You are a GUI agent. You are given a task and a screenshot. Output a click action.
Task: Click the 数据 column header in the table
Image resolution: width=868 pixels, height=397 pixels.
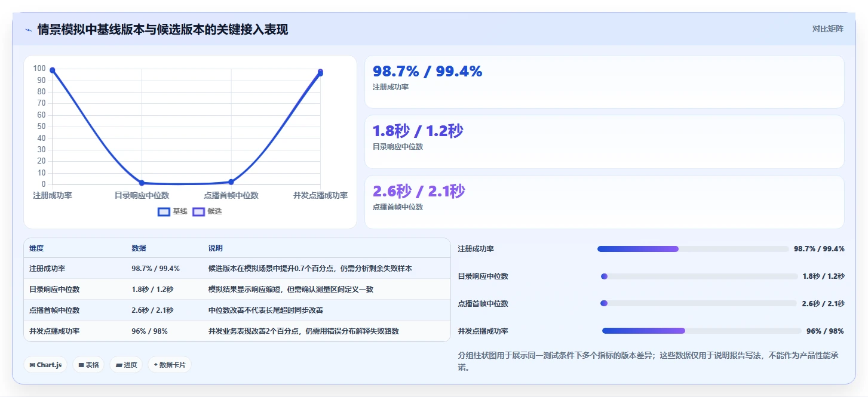click(139, 248)
